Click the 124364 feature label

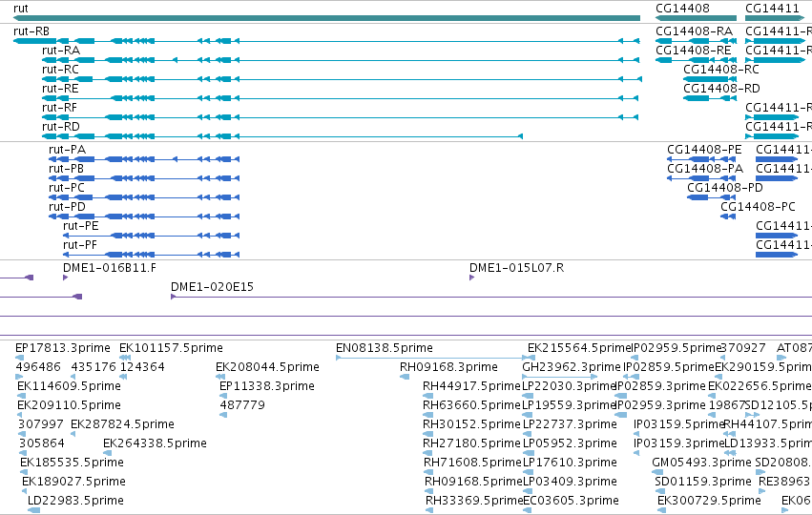click(x=142, y=367)
